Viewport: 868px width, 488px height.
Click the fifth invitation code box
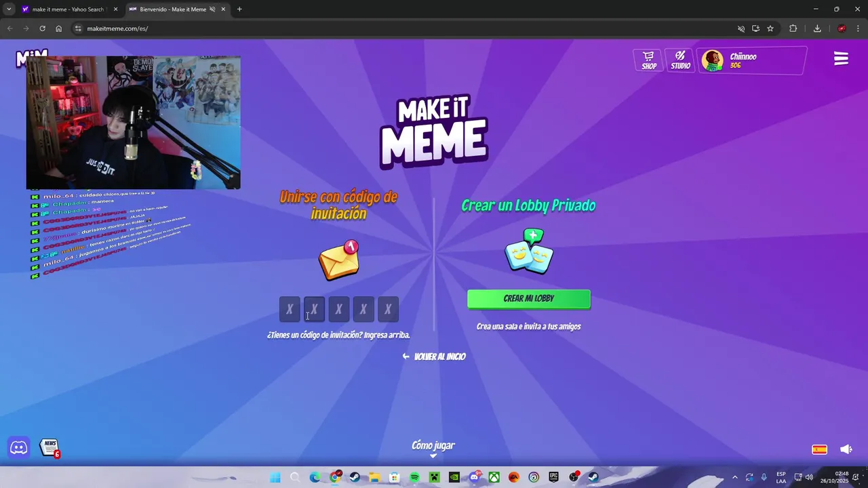(388, 309)
